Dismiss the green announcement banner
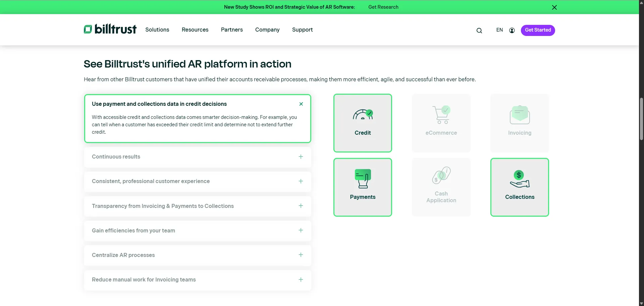644x306 pixels. point(554,7)
